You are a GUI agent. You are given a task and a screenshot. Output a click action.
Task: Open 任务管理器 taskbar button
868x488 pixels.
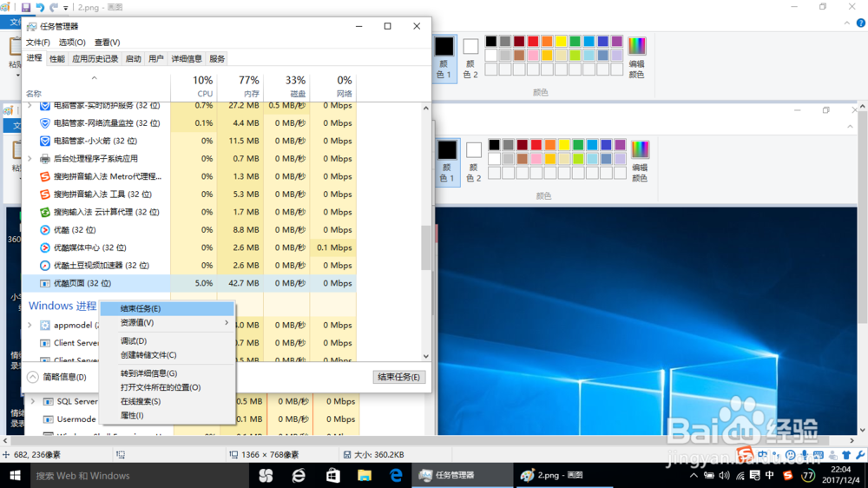463,475
